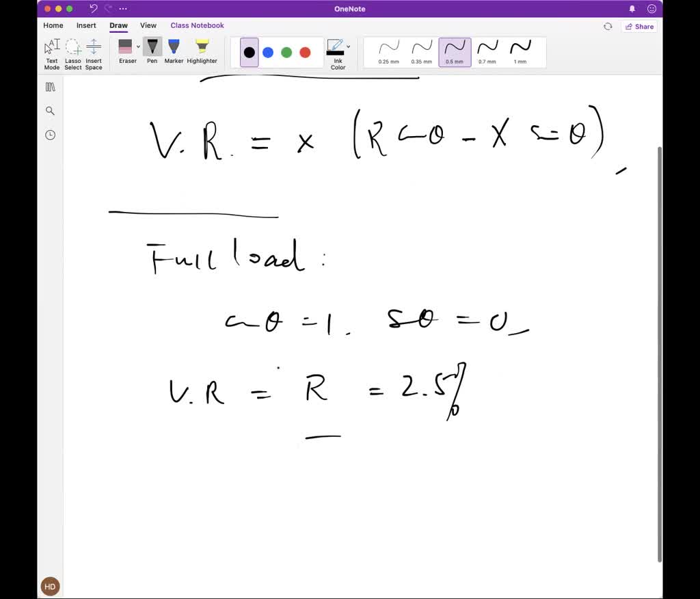Select the red pen color swatch
Image resolution: width=700 pixels, height=599 pixels.
306,51
